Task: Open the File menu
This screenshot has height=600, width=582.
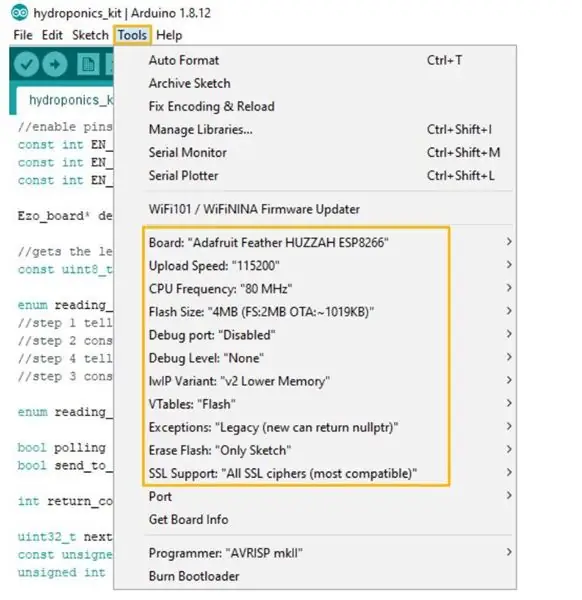Action: 23,35
